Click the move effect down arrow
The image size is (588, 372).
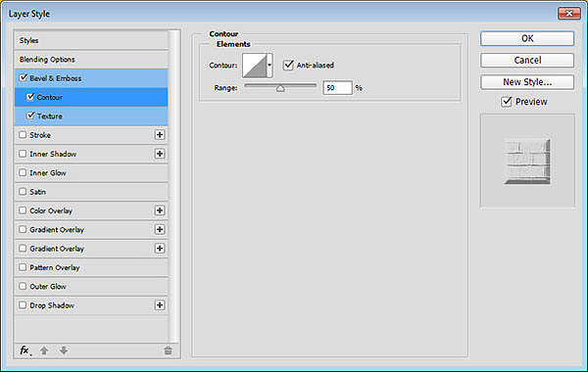64,350
